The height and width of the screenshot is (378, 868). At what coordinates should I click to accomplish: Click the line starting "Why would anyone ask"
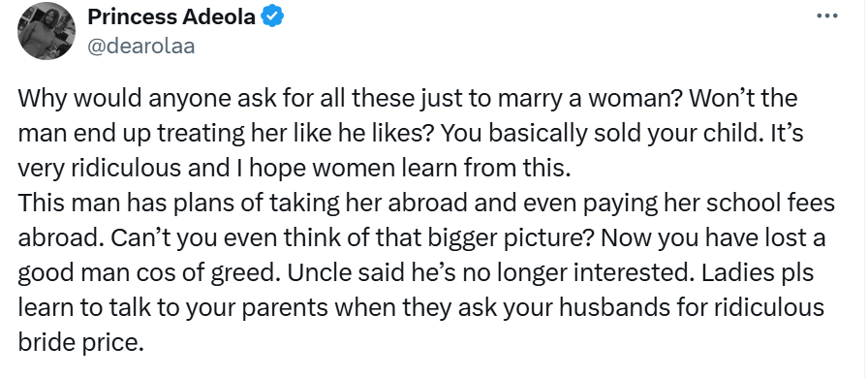(x=408, y=99)
